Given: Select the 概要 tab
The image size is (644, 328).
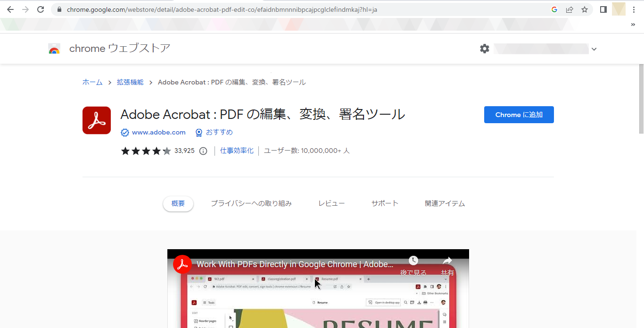Looking at the screenshot, I should pos(178,203).
